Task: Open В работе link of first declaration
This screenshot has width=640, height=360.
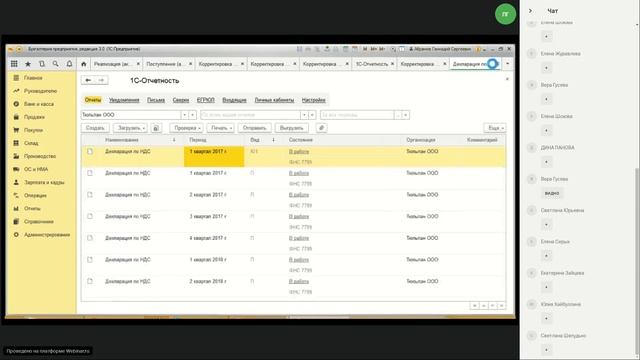Action: [299, 152]
